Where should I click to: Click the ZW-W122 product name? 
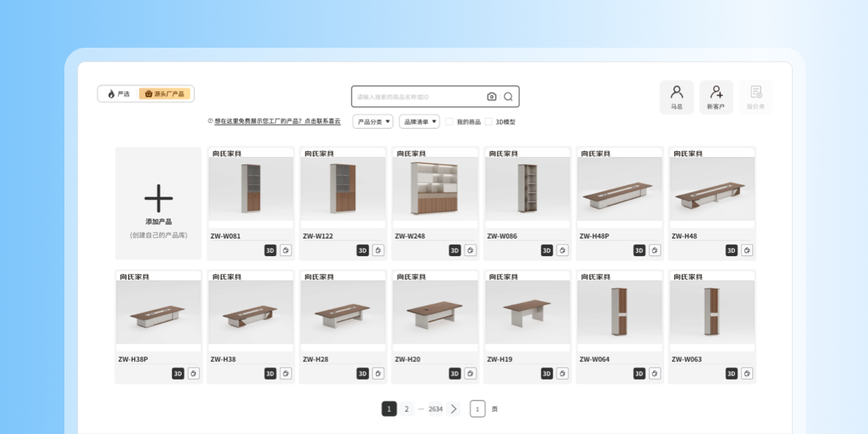(318, 236)
